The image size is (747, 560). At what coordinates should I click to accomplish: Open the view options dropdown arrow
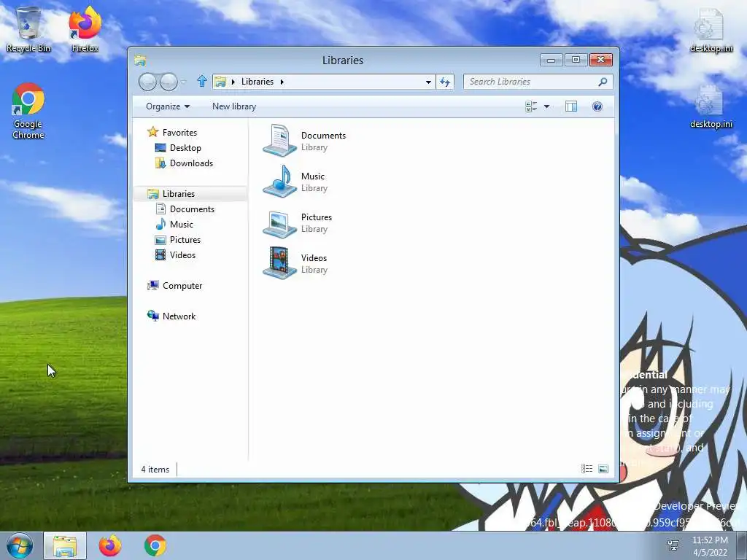(x=546, y=106)
